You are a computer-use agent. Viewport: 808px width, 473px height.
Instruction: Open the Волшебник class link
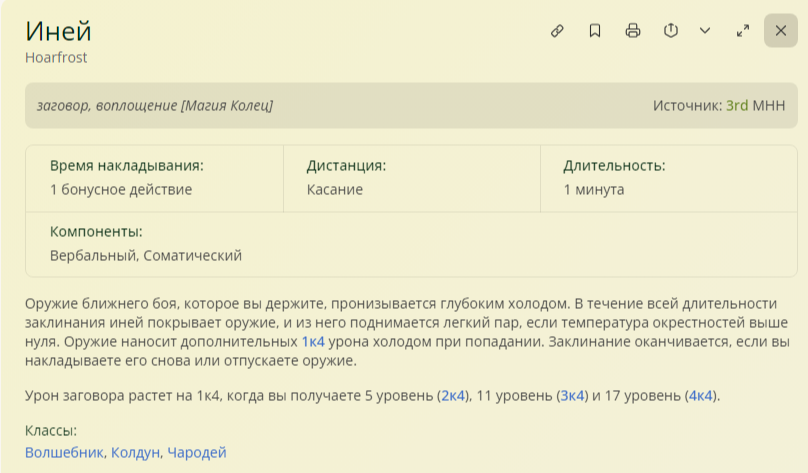pos(64,452)
